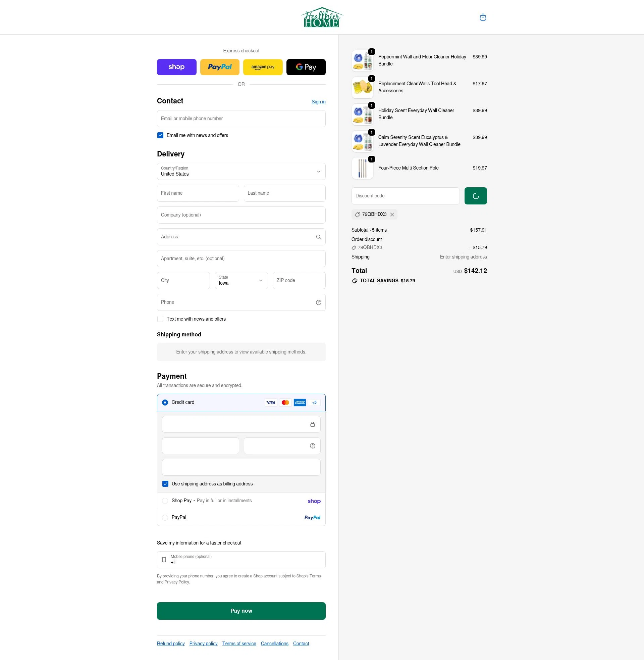This screenshot has width=644, height=660.
Task: Open the cart icon in the header
Action: [483, 17]
